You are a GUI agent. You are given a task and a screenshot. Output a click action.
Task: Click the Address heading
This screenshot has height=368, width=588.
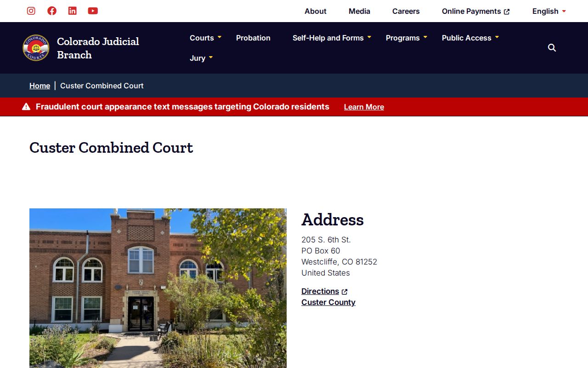[x=333, y=219]
